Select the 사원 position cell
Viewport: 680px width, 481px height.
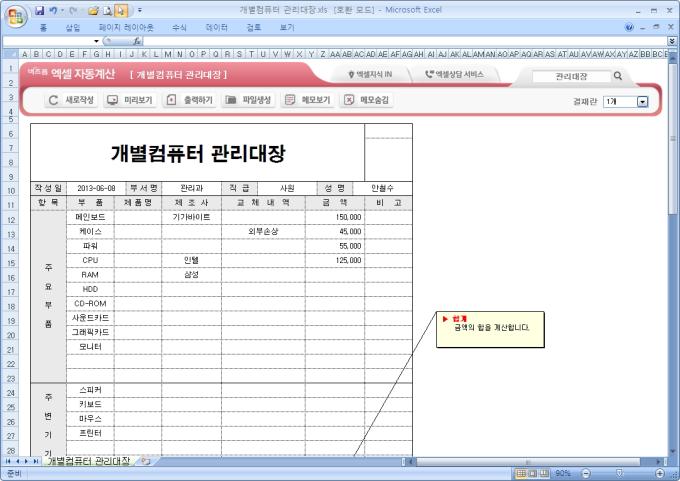pos(287,188)
